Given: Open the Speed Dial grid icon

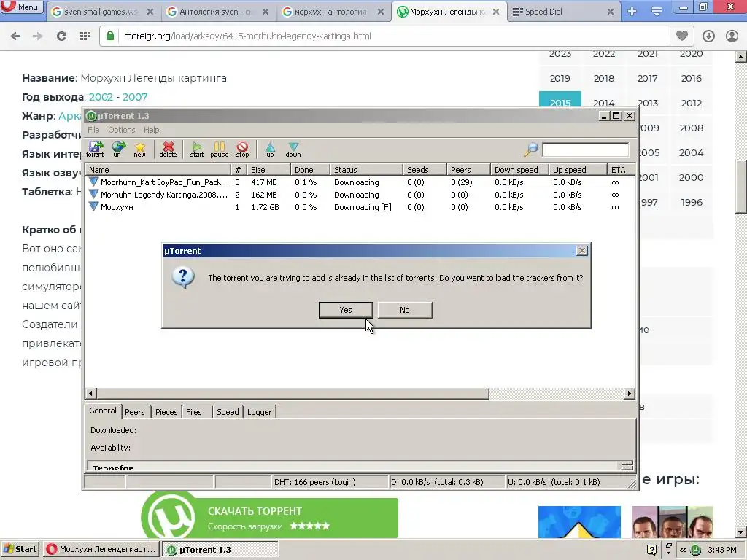Looking at the screenshot, I should point(85,36).
